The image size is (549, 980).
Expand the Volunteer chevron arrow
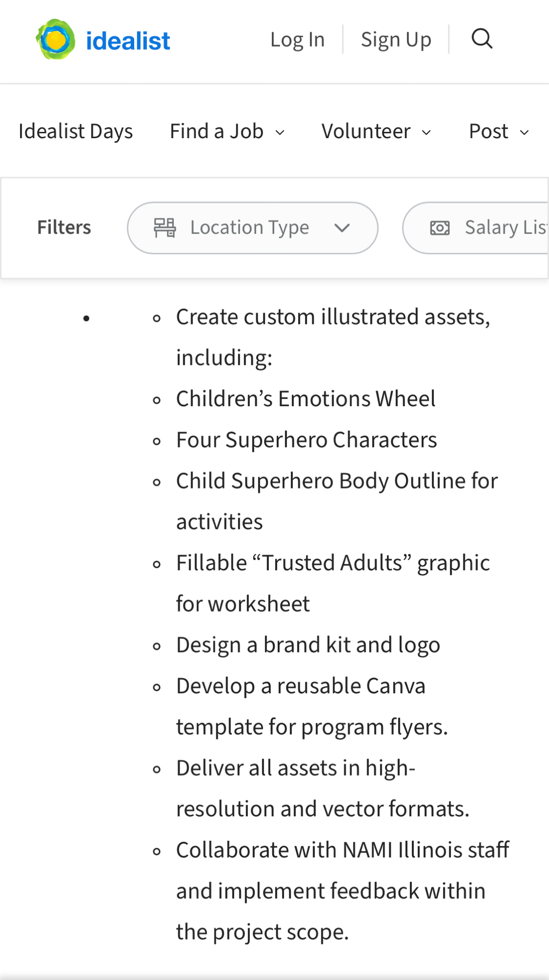427,132
